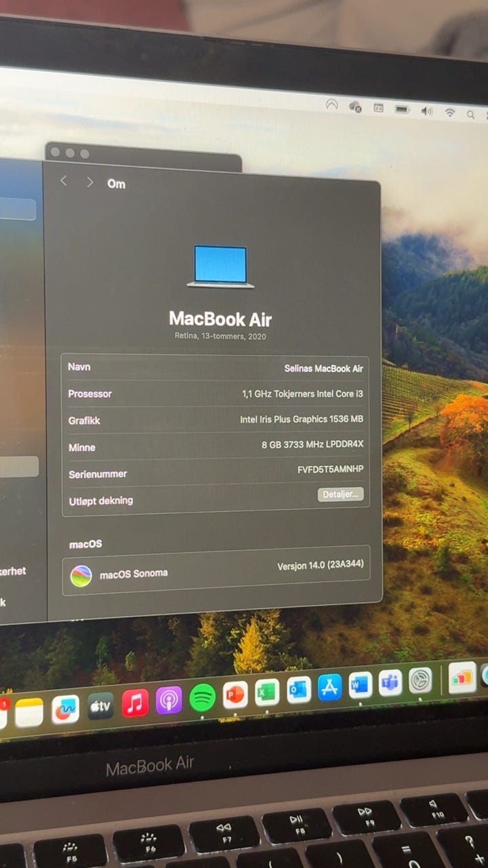Open Notes from the Dock
Viewport: 488px width, 868px height.
(x=29, y=713)
